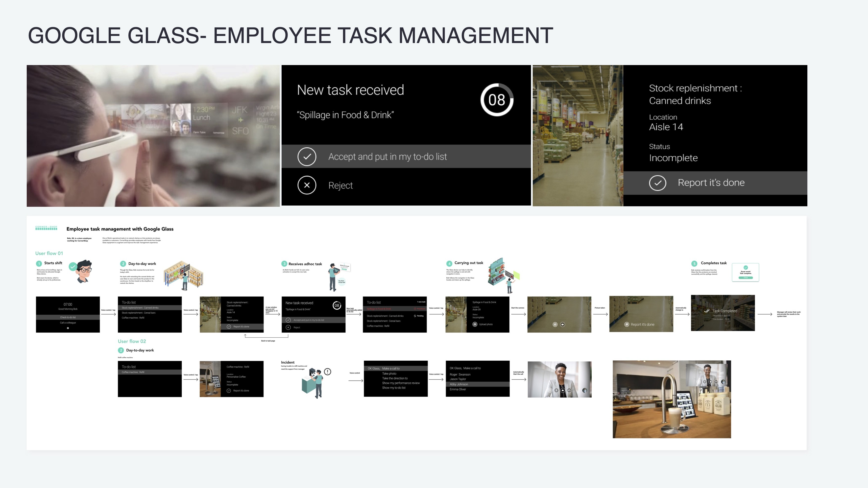This screenshot has width=868, height=488.
Task: Select highlighted Abby Johnson contact
Action: pos(478,384)
